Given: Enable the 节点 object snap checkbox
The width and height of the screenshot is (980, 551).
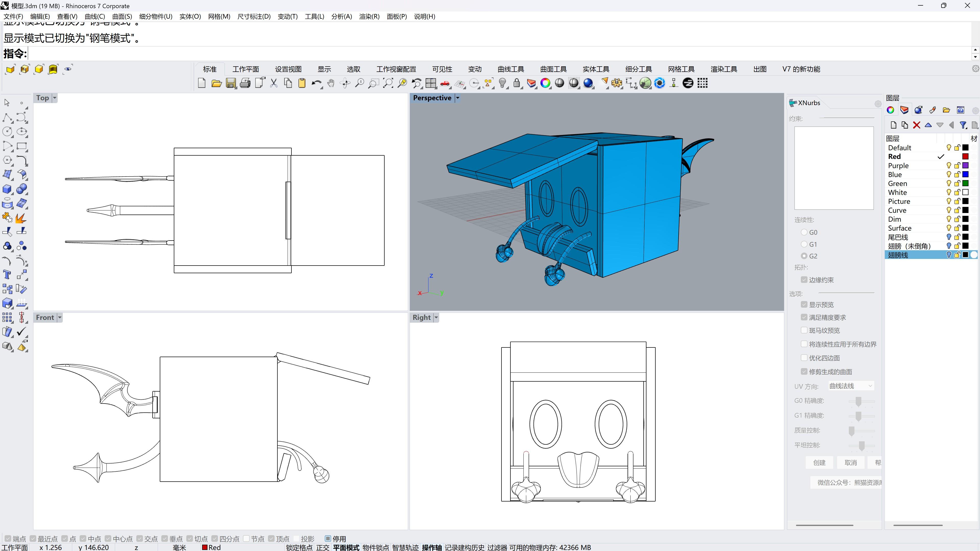Looking at the screenshot, I should coord(247,539).
